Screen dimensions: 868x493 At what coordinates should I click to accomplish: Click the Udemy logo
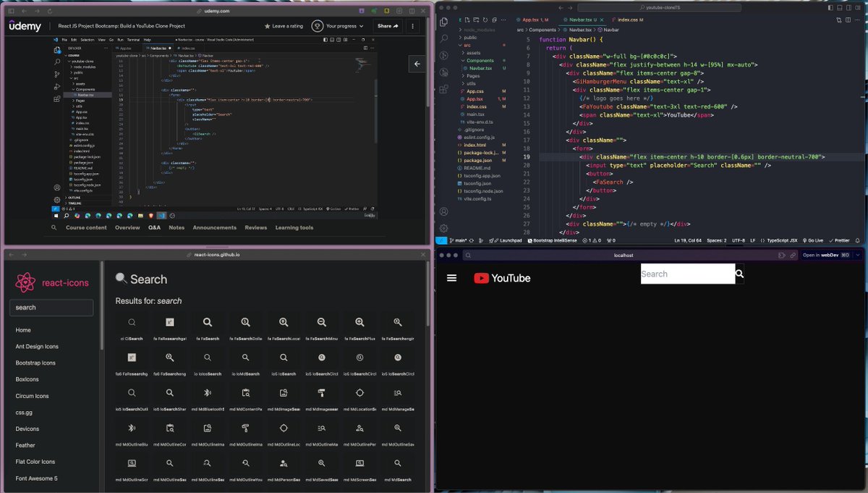(x=25, y=26)
